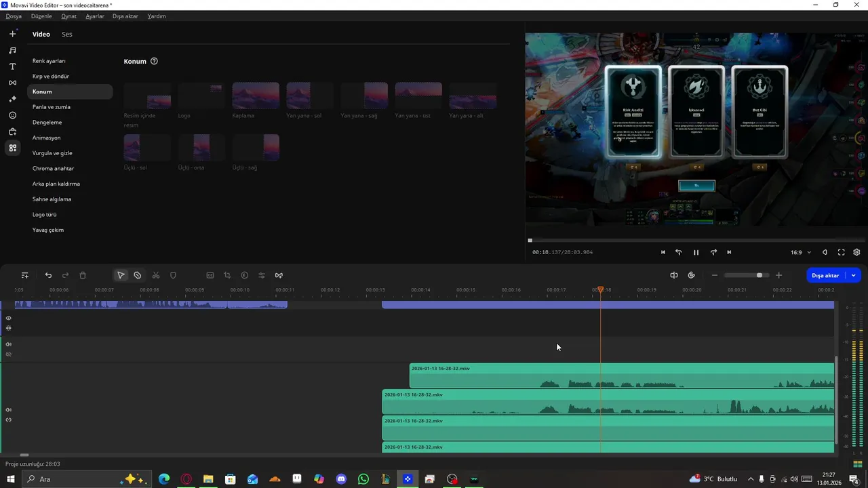
Task: Open the Stickers smiley sidebar icon
Action: [x=12, y=115]
